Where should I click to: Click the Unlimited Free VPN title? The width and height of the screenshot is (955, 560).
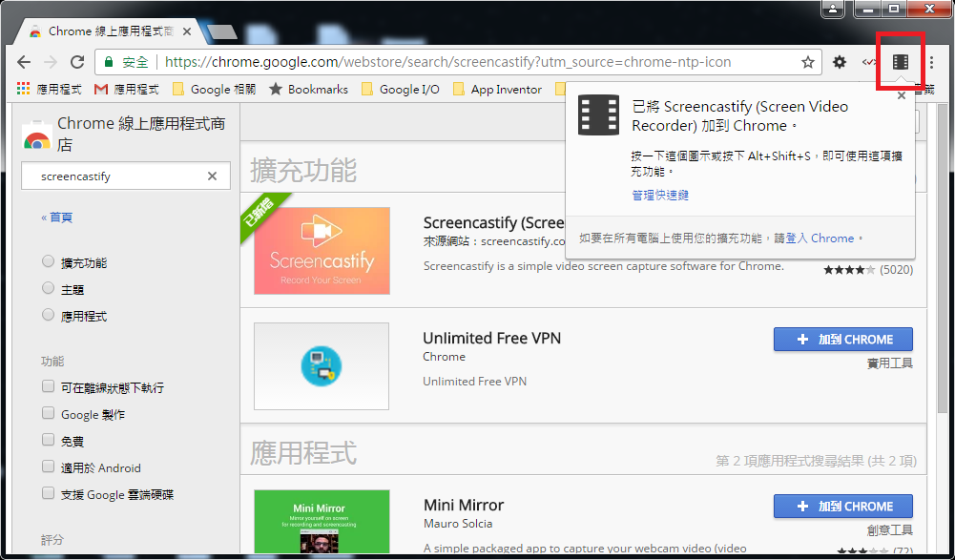491,338
